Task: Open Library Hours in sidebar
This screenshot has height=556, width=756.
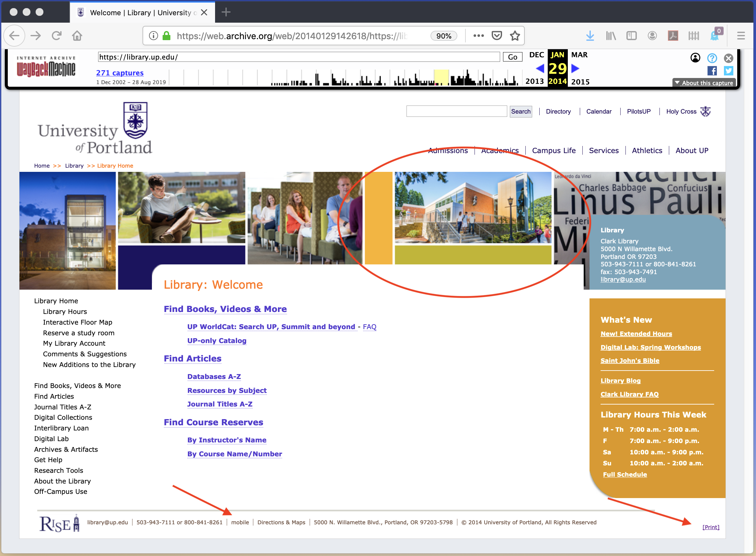Action: tap(65, 312)
